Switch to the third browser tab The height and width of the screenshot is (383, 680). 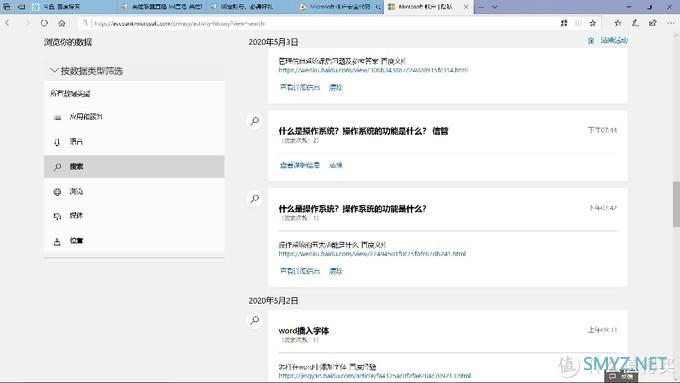click(x=251, y=7)
